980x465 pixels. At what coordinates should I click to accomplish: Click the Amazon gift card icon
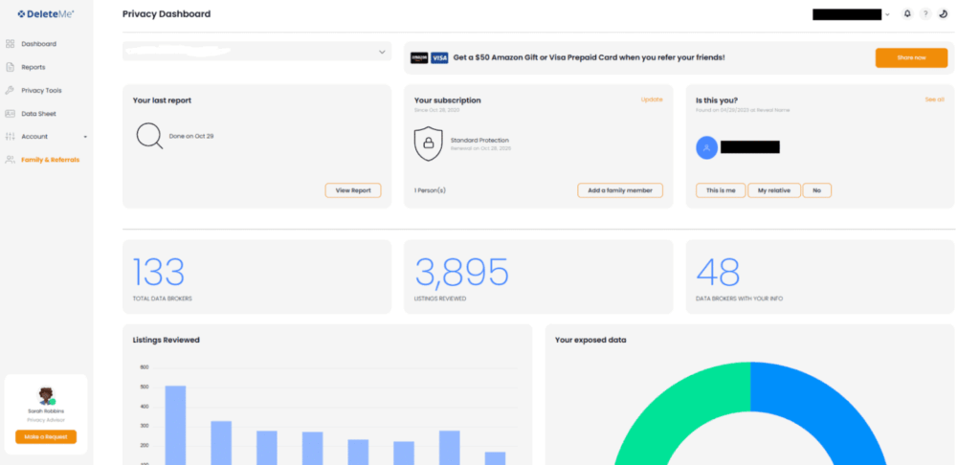pos(419,57)
